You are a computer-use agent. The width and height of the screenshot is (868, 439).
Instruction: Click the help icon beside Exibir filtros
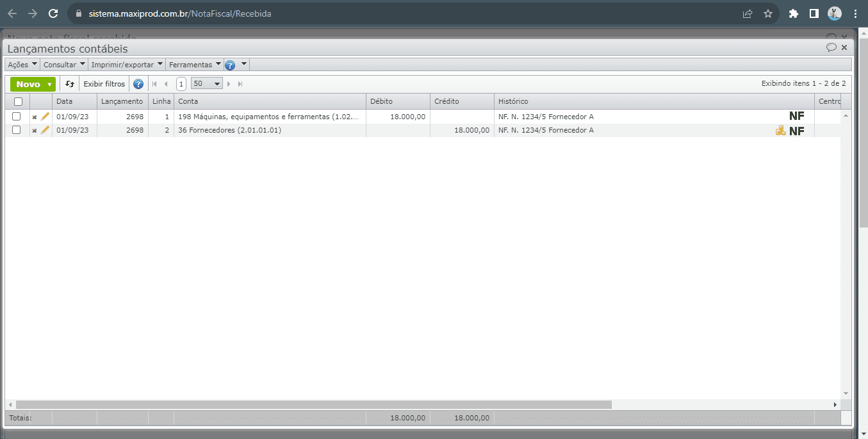pyautogui.click(x=138, y=84)
